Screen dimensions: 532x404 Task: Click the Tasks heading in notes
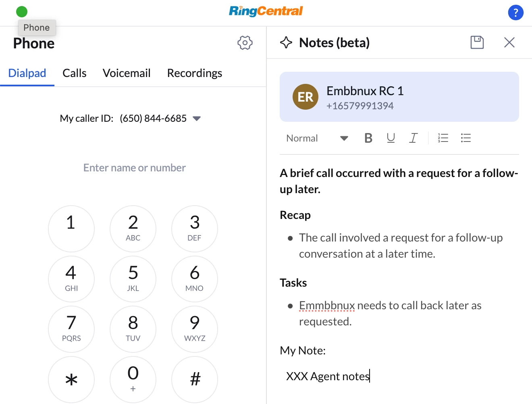click(293, 283)
